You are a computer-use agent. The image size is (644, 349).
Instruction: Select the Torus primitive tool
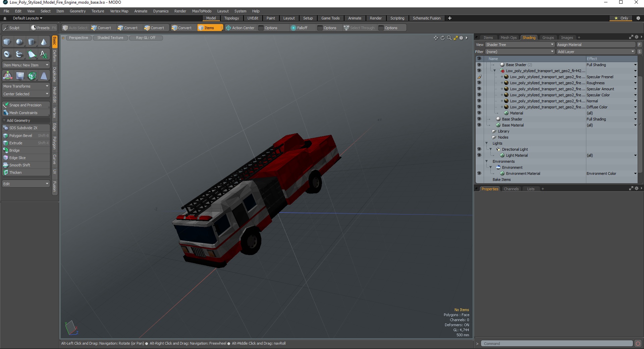tap(7, 54)
